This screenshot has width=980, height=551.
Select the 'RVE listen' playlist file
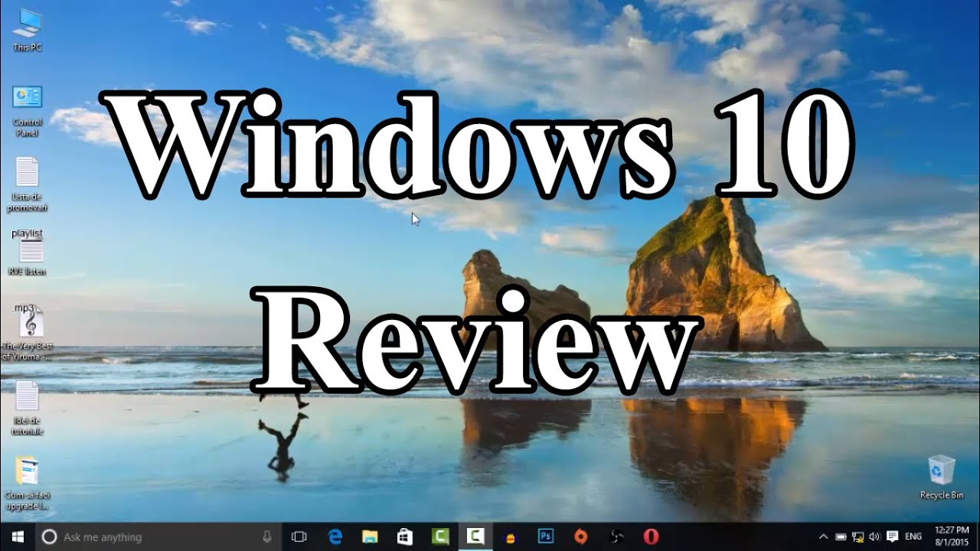point(28,253)
